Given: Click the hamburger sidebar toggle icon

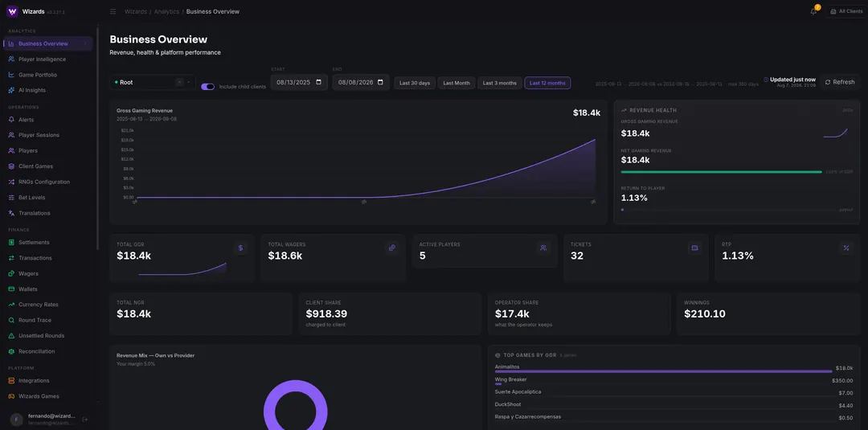Looking at the screenshot, I should (x=113, y=11).
